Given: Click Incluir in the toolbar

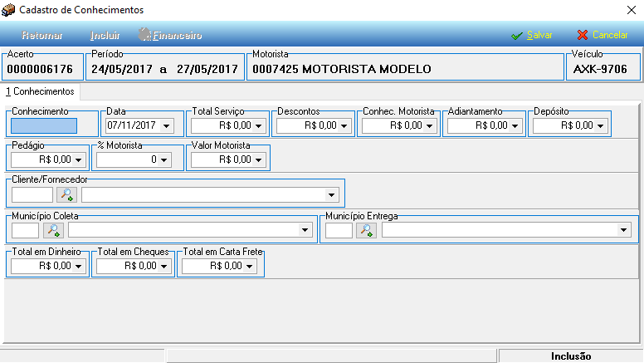Looking at the screenshot, I should pos(105,36).
